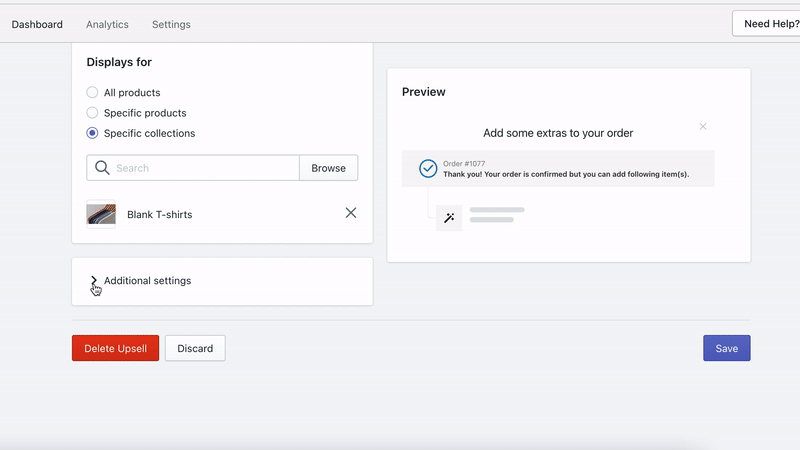Viewport: 800px width, 450px height.
Task: Click the Delete Upsell button
Action: [115, 348]
